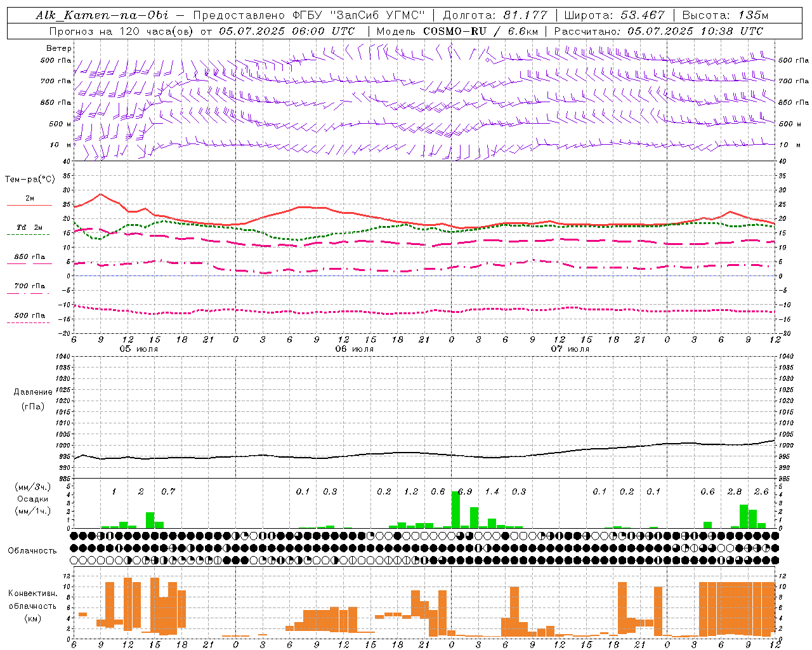Click the date label 06 июля
812x650 pixels.
pos(355,349)
